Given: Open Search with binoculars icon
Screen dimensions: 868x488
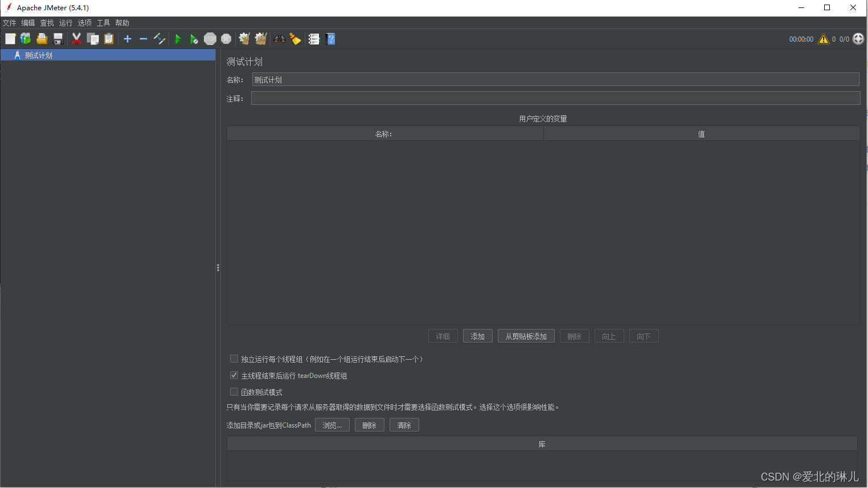Looking at the screenshot, I should (279, 39).
